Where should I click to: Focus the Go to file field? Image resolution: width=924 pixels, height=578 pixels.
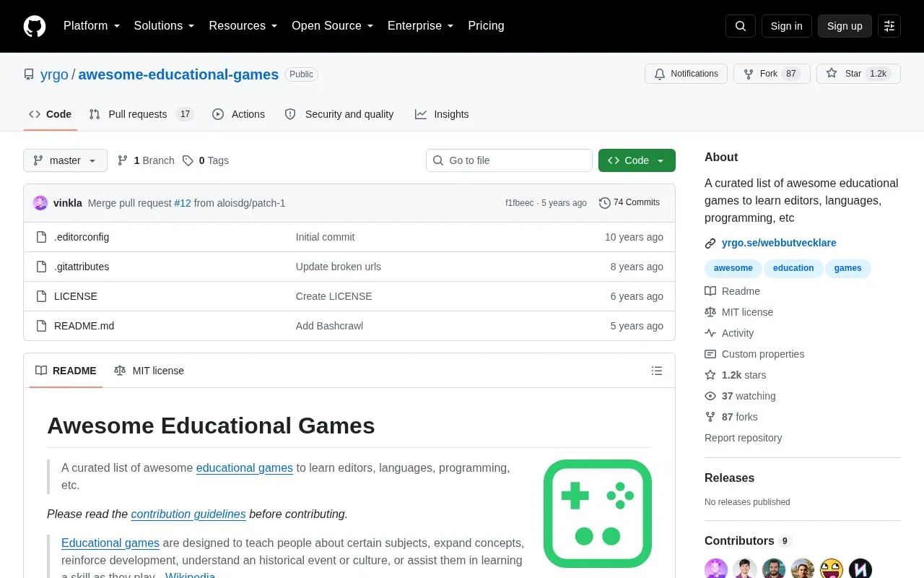[x=509, y=160]
